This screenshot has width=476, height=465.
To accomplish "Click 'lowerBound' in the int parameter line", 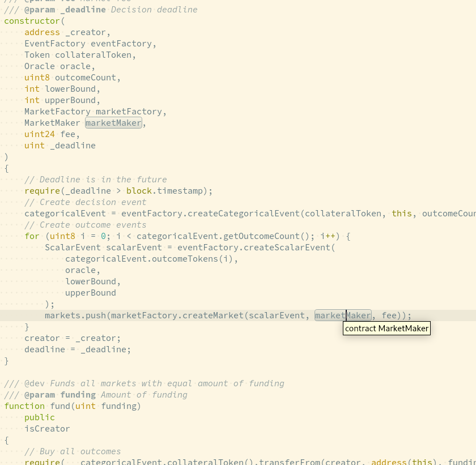I will pyautogui.click(x=70, y=89).
